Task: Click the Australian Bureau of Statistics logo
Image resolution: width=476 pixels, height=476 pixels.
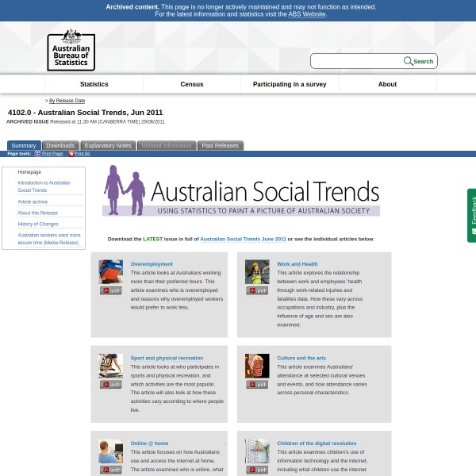Action: coord(71,50)
